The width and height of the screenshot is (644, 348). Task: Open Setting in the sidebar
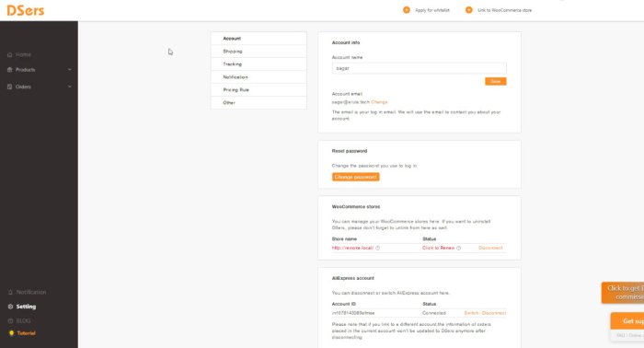click(26, 307)
